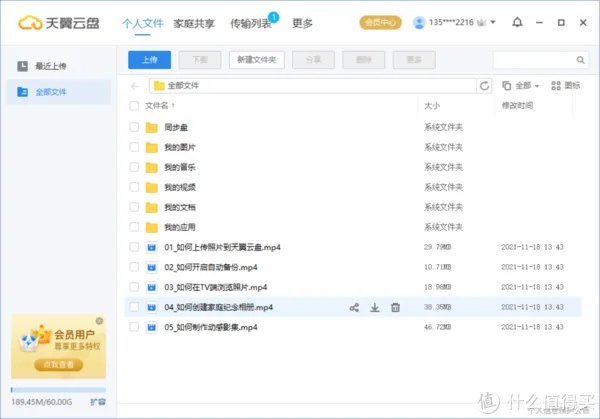Screen dimensions: 600x419
Task: Download the 04_如何创建家庭纪念相册.mp4 file
Action: point(375,307)
